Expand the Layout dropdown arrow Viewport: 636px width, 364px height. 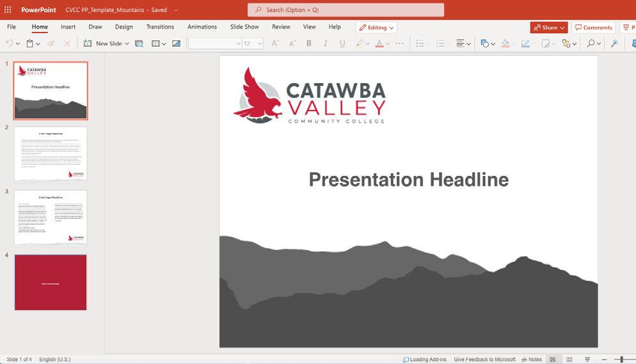(164, 44)
